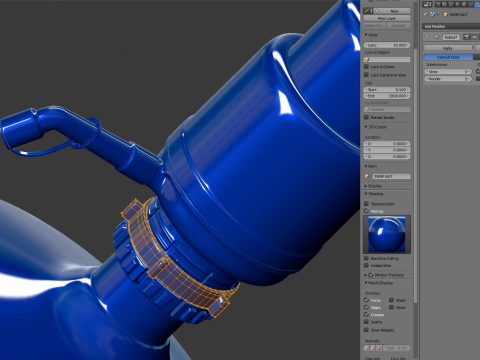
Task: Click the Lock to Object cube icon field
Action: pyautogui.click(x=387, y=59)
